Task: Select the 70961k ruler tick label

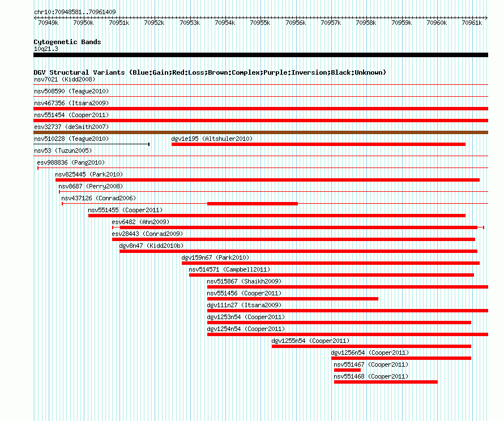Action: (472, 23)
